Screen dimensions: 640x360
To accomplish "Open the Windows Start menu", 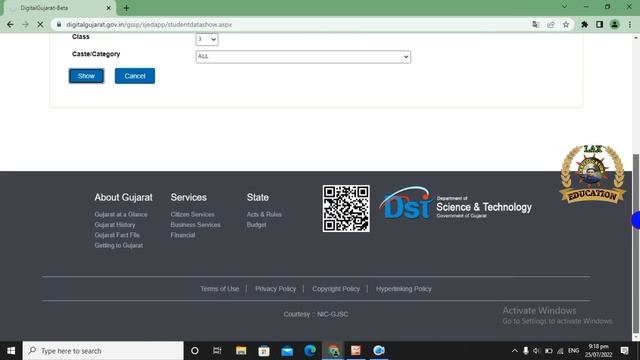I will tap(11, 351).
